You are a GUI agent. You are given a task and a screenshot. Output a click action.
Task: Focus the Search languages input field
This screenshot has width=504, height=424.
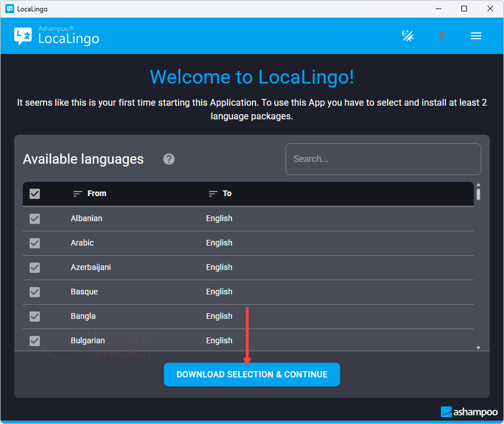coord(383,159)
